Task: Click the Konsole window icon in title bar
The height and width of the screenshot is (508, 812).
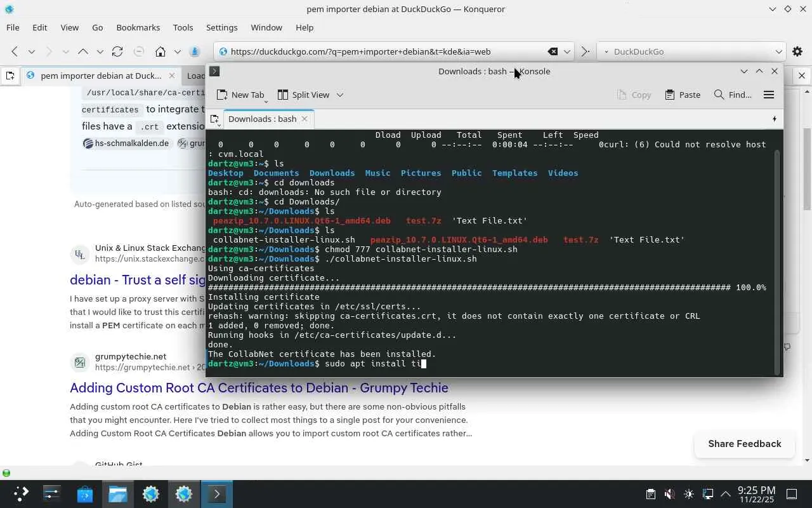Action: 214,71
